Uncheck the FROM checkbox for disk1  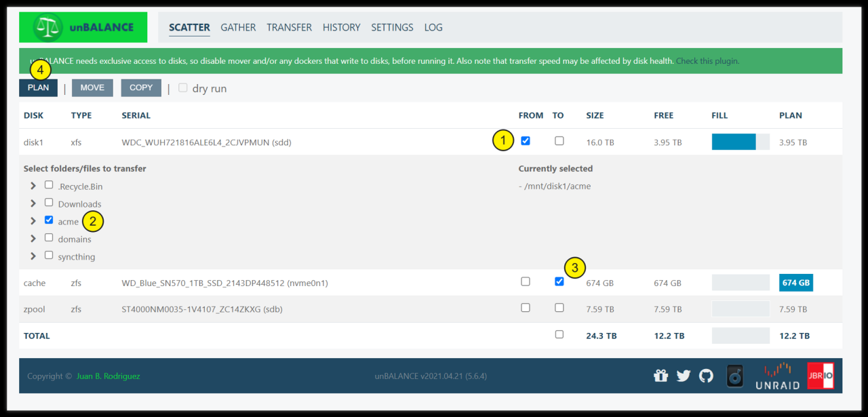(526, 141)
